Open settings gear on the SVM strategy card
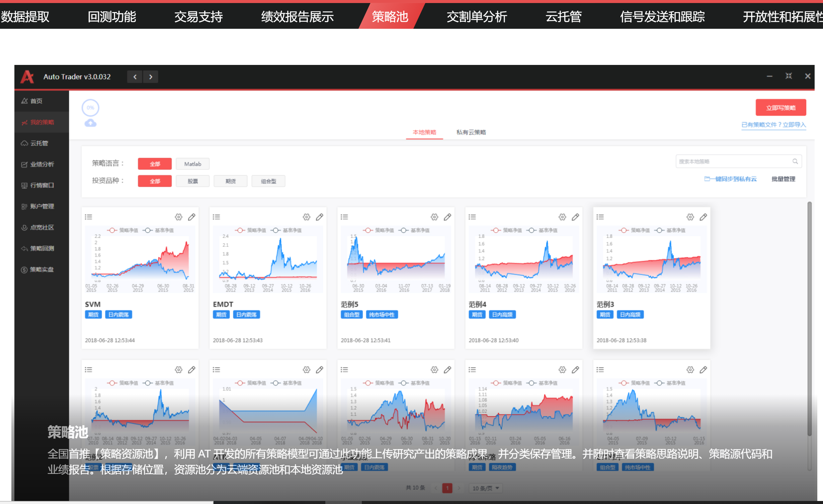 pyautogui.click(x=178, y=217)
